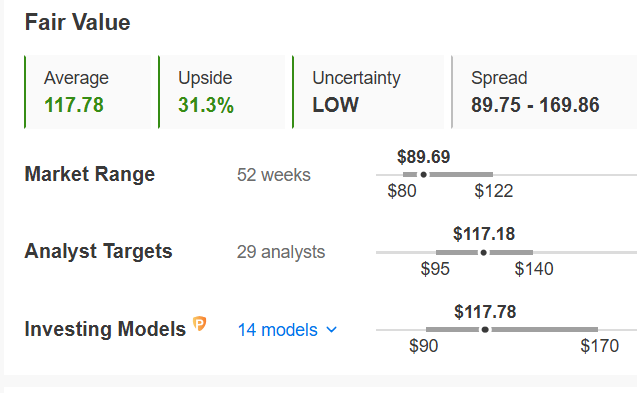Click the Analyst Targets label
This screenshot has height=393, width=637.
[99, 251]
